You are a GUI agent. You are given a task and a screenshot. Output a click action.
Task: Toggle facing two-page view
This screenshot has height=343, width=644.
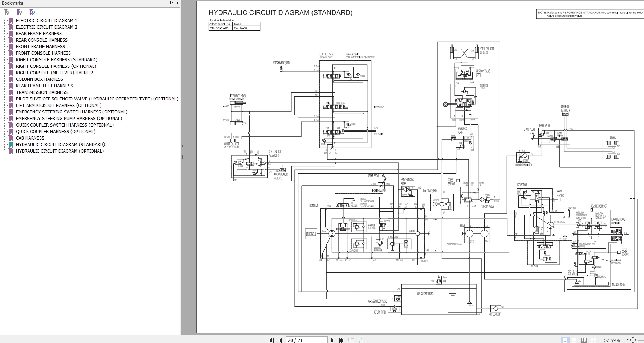[x=584, y=340]
